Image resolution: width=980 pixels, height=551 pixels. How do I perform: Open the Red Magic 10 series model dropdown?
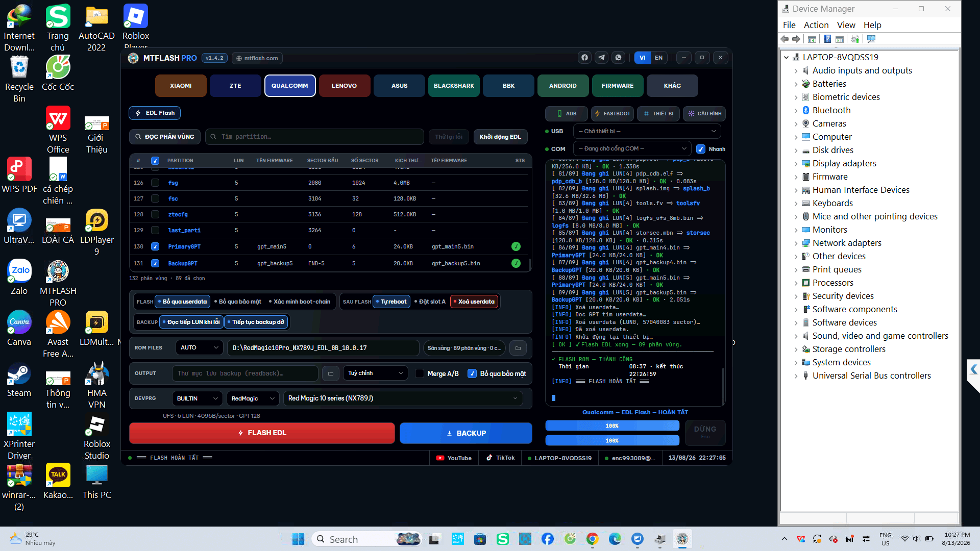pyautogui.click(x=403, y=398)
